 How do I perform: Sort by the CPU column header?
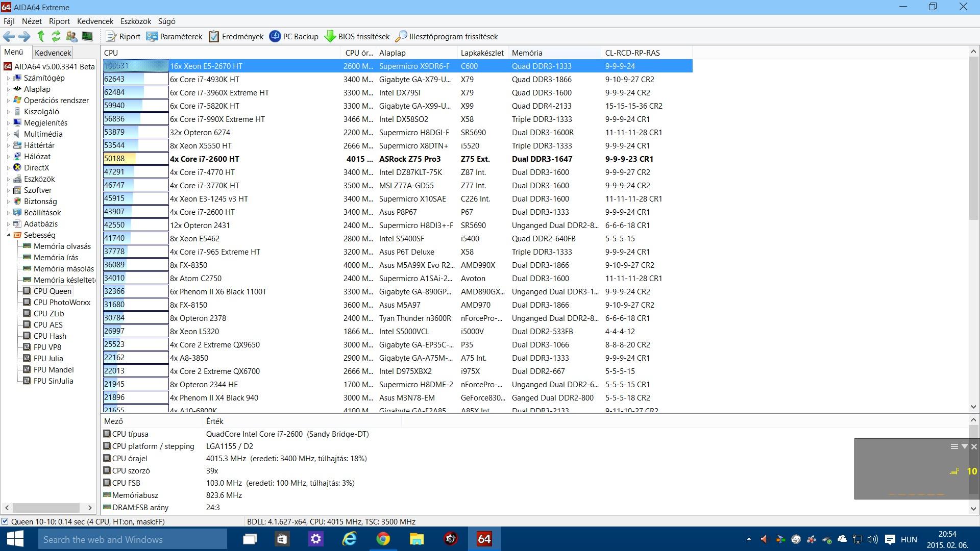tap(220, 53)
